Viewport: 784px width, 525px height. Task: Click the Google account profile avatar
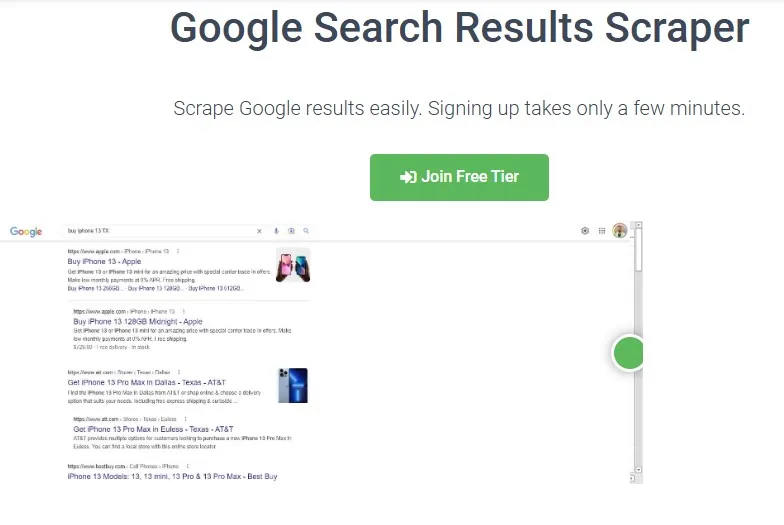point(620,231)
